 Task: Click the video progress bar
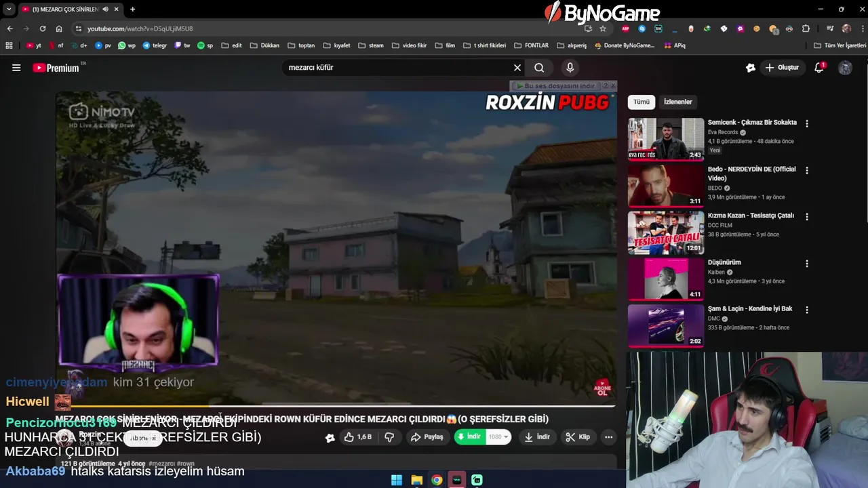[336, 407]
